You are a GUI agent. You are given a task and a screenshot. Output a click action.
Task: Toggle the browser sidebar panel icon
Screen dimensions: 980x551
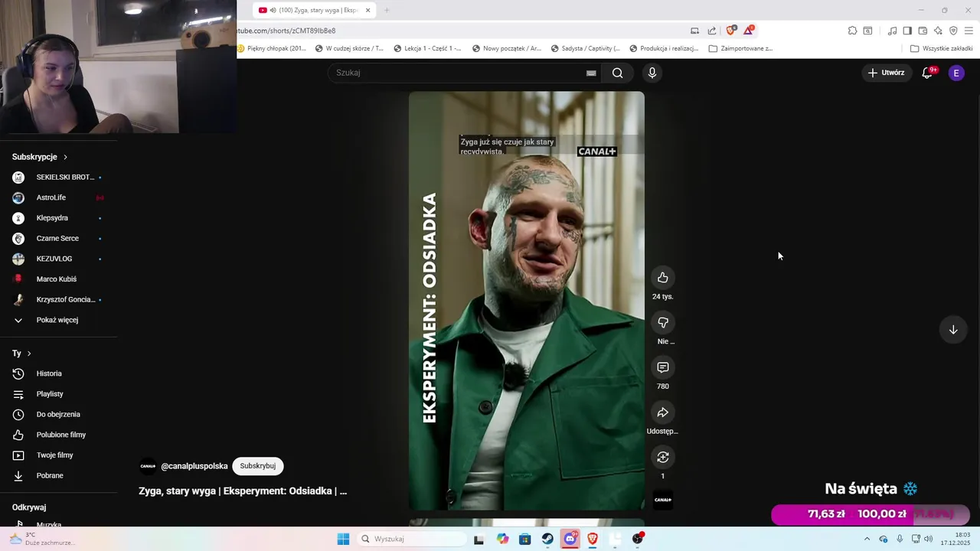click(907, 31)
